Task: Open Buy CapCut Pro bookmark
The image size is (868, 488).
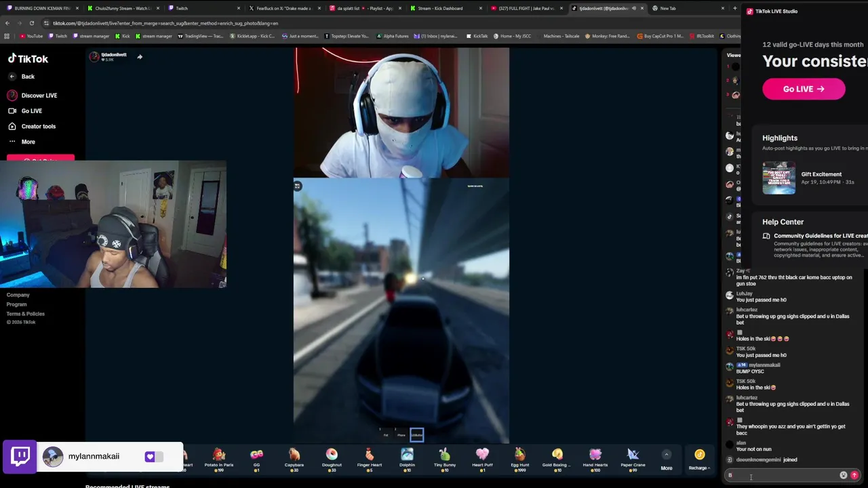Action: coord(660,36)
